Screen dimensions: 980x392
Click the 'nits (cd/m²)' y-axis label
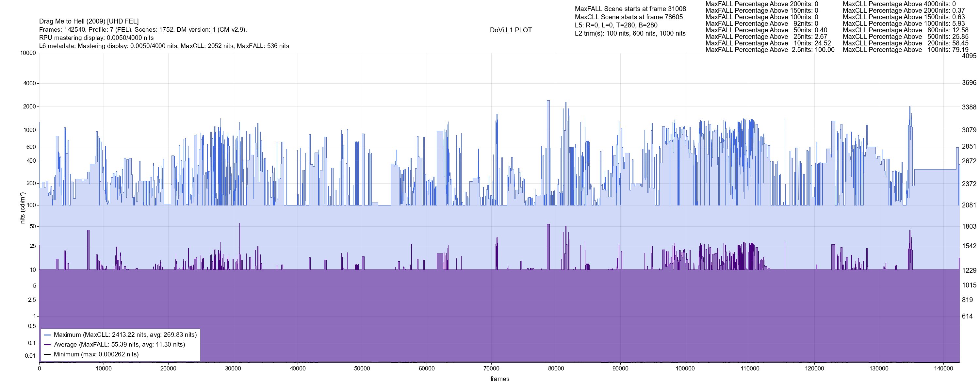pyautogui.click(x=23, y=208)
